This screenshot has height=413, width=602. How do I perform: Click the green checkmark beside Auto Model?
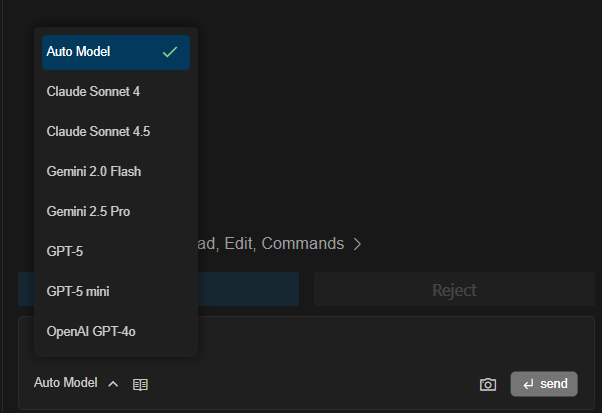click(x=170, y=52)
